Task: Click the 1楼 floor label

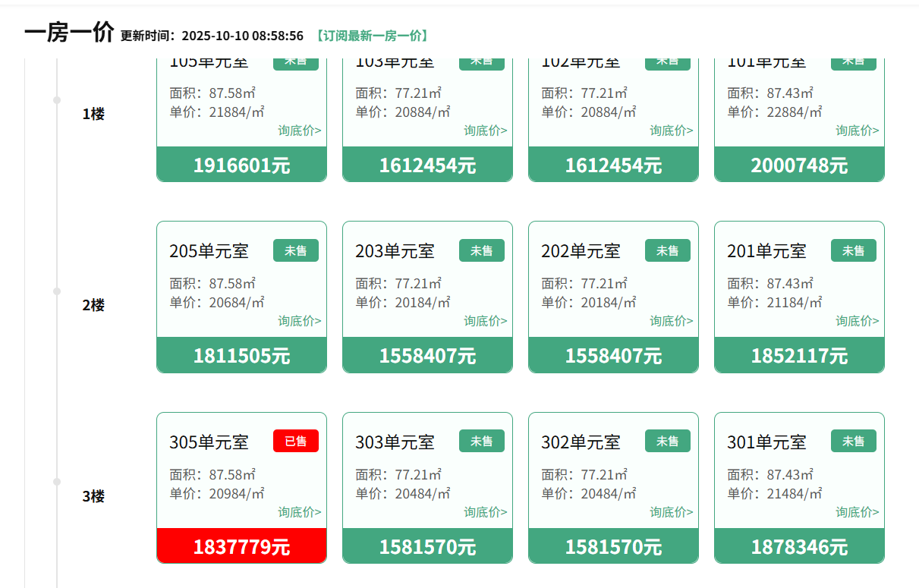Action: click(93, 114)
